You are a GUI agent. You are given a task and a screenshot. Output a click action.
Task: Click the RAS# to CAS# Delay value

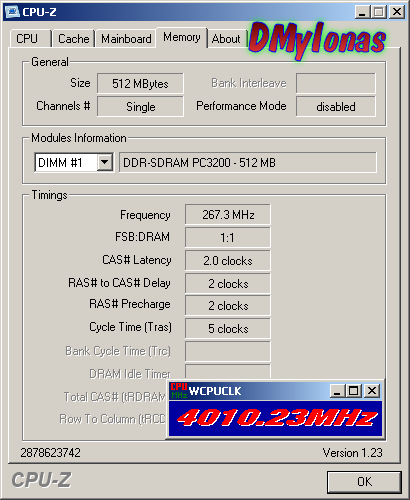click(x=228, y=284)
